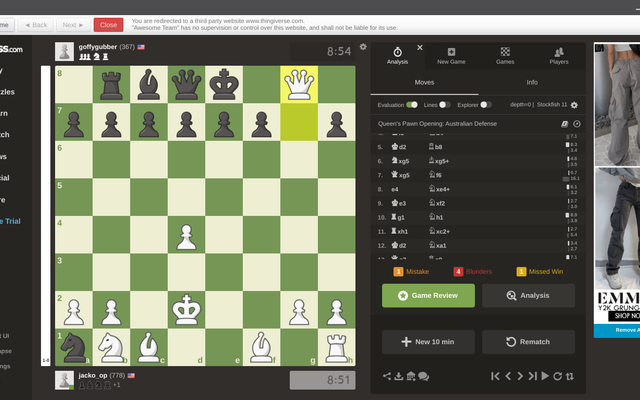Click the opening book icon beside Australian Defense
The image size is (640, 400).
pyautogui.click(x=564, y=124)
